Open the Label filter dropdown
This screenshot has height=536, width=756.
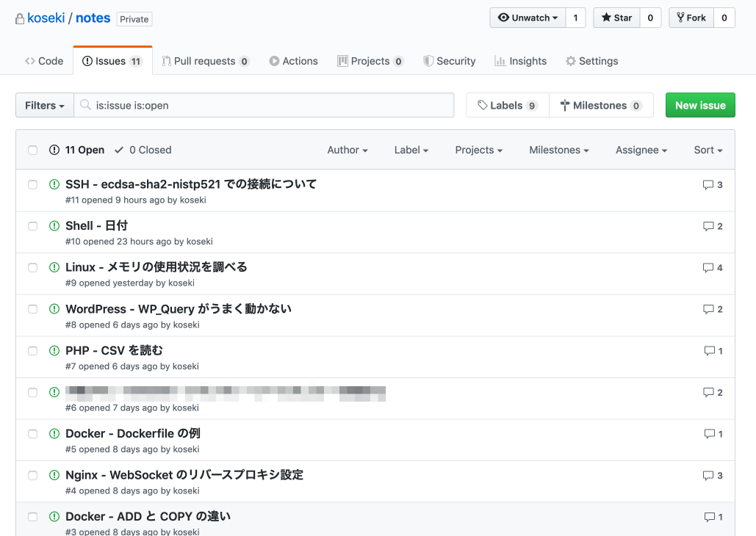(411, 150)
